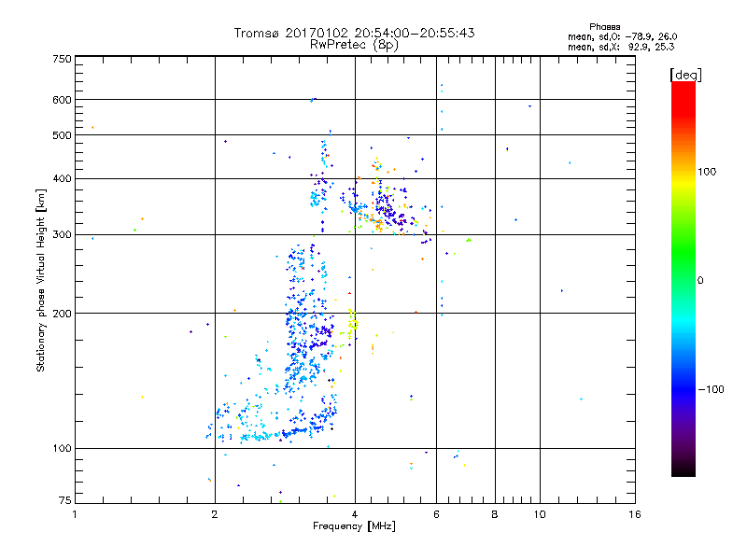Click the x-axis tick label '6'
The width and height of the screenshot is (747, 560).
pos(436,514)
